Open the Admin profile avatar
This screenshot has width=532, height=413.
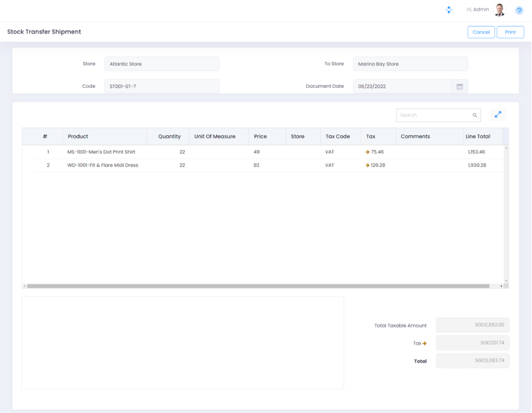(500, 10)
